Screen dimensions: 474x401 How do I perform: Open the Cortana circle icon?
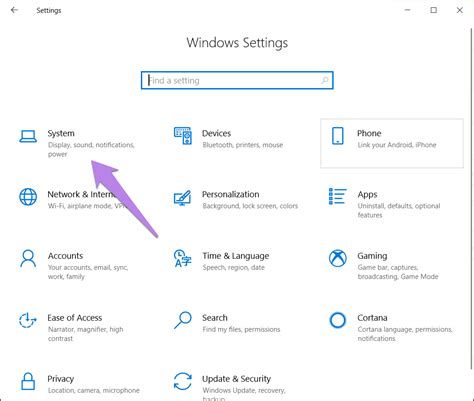coord(338,320)
